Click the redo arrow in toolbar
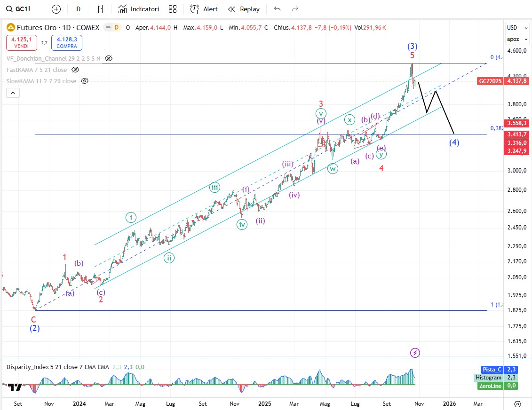Screen dimensions: 532x410 click(x=295, y=9)
